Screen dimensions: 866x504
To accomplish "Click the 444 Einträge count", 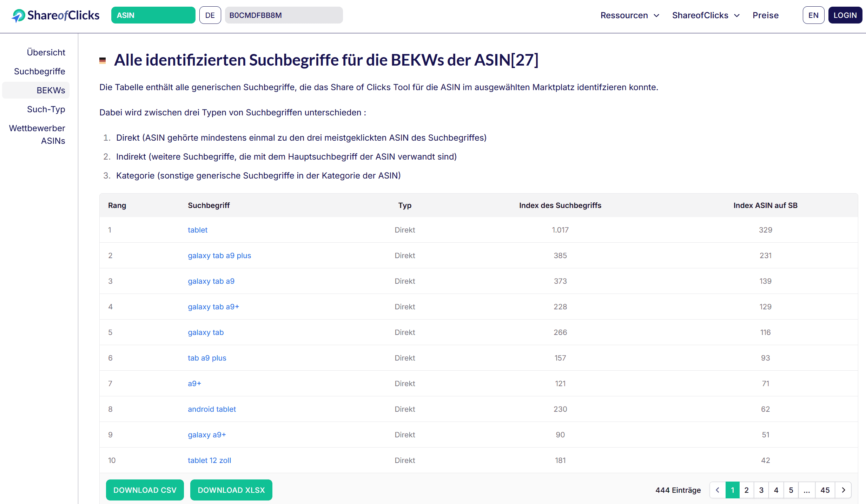I will coord(678,490).
